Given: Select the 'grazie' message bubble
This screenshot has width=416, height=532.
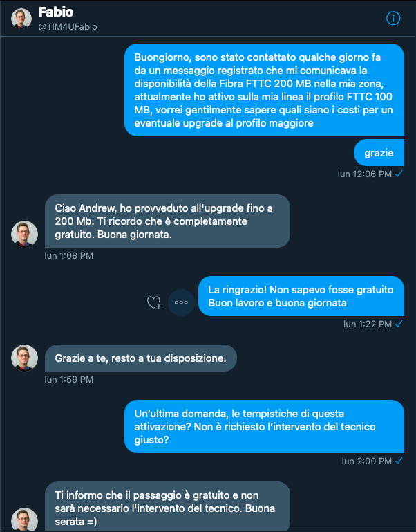Looking at the screenshot, I should pos(379,152).
